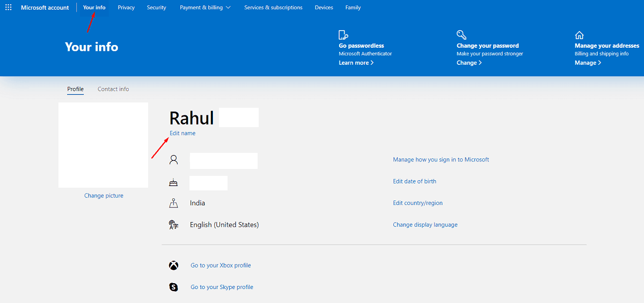The image size is (644, 303).
Task: Click the Go passwordless key icon
Action: pyautogui.click(x=343, y=35)
